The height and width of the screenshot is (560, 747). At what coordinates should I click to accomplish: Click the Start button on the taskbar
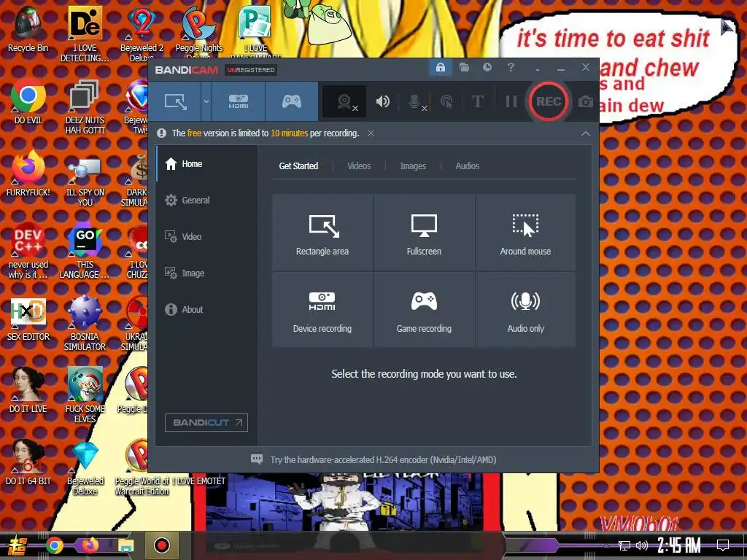[18, 545]
